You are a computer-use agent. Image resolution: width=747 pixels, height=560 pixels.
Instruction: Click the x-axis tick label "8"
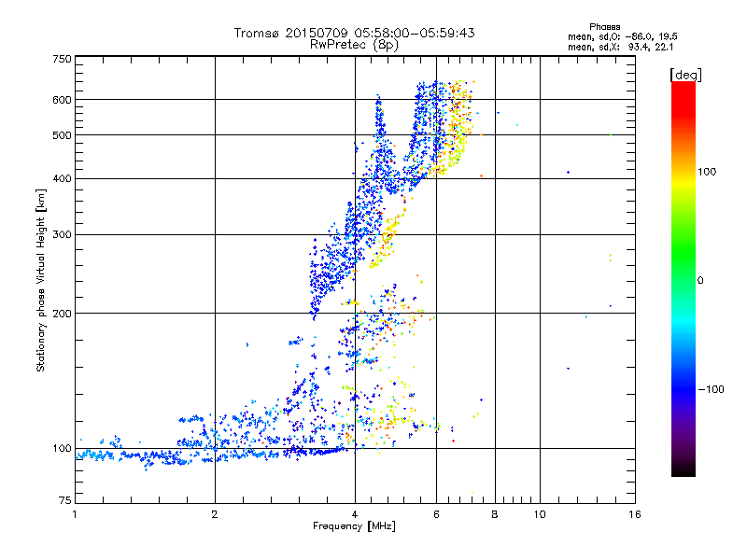click(x=495, y=514)
